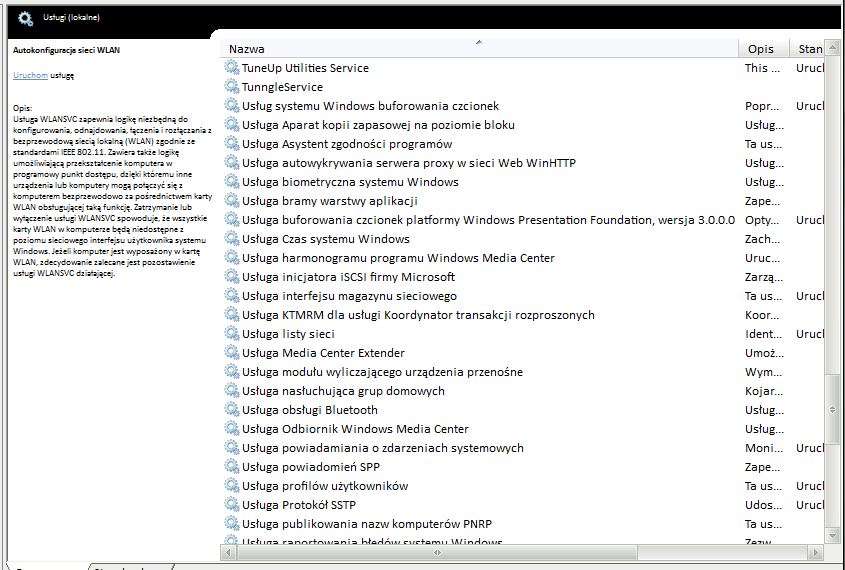Click the Stan cell of Usługa listy sieci

coord(810,334)
